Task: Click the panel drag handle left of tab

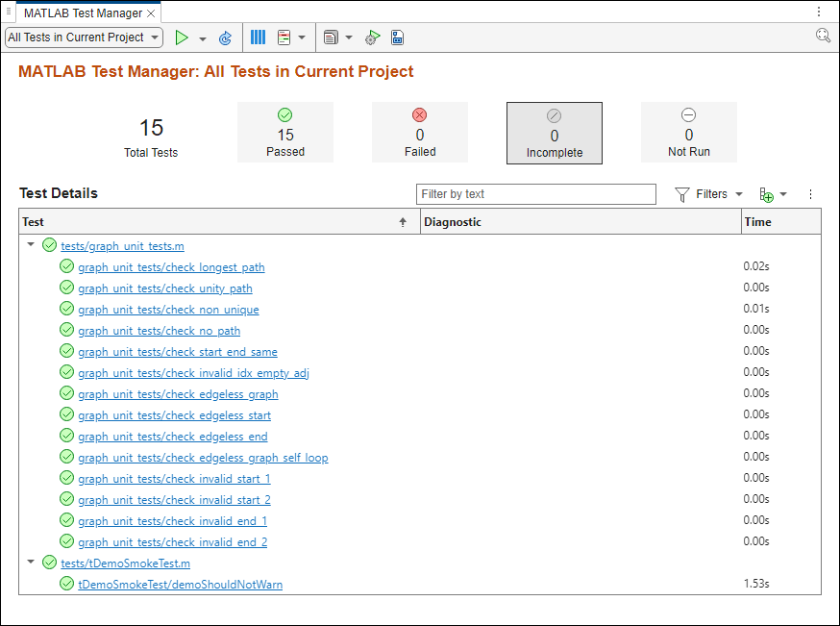Action: pos(8,12)
